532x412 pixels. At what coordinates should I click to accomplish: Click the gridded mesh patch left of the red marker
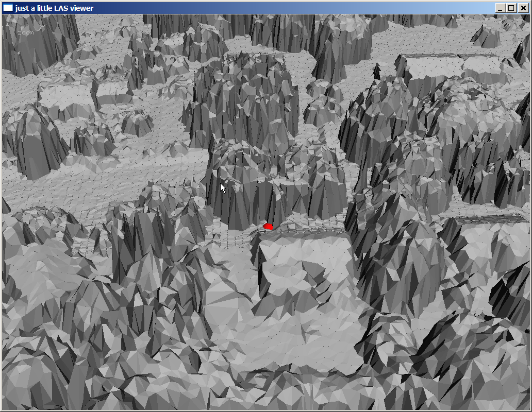click(232, 238)
